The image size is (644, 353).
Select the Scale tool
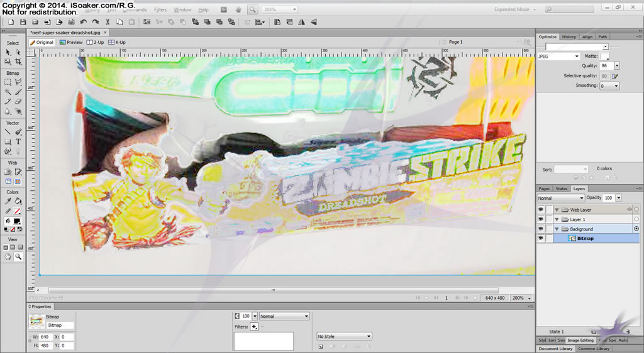click(8, 62)
